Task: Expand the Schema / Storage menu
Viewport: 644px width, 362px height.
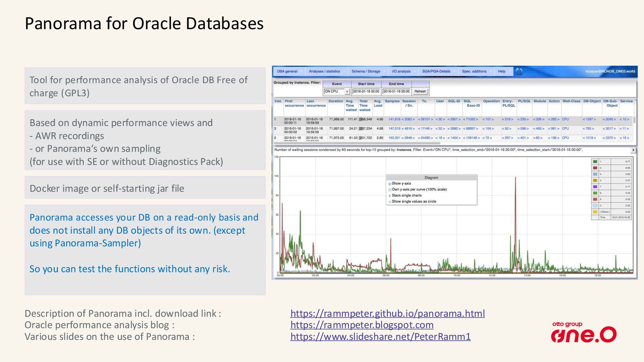Action: click(366, 71)
